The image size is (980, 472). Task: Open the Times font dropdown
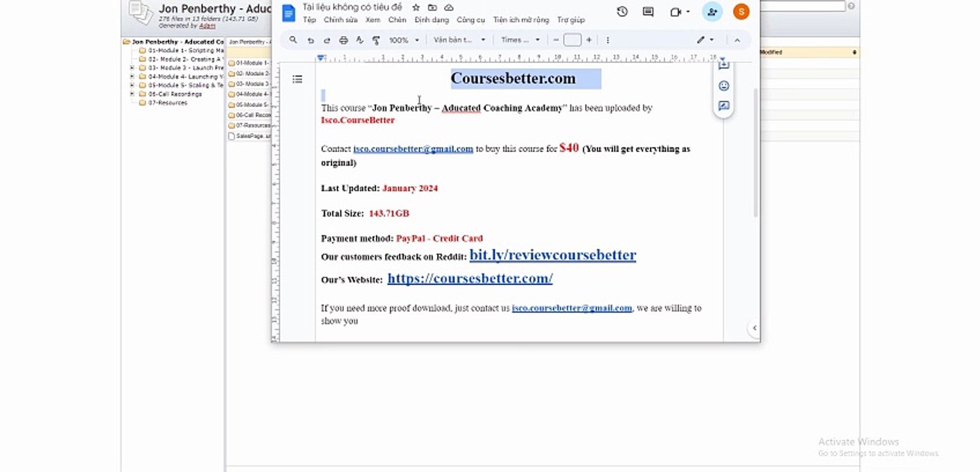(521, 40)
